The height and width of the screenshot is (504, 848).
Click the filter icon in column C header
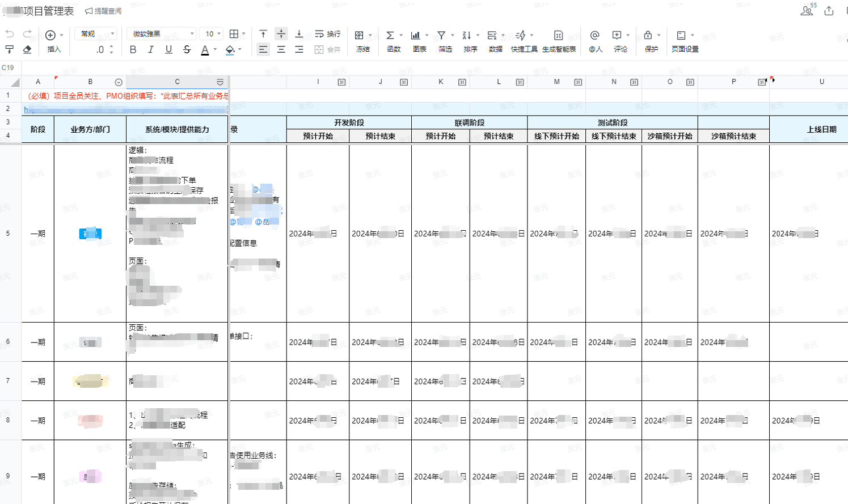220,82
